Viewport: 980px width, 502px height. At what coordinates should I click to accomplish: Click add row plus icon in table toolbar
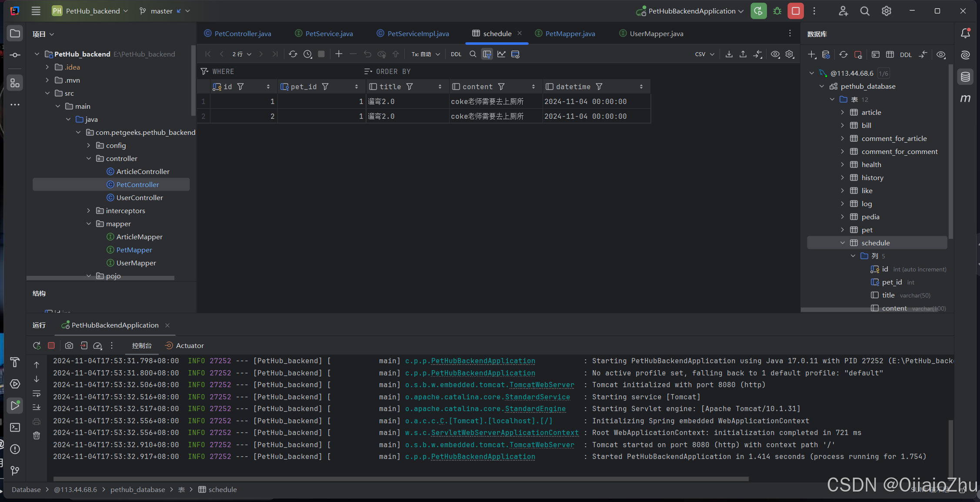coord(339,54)
